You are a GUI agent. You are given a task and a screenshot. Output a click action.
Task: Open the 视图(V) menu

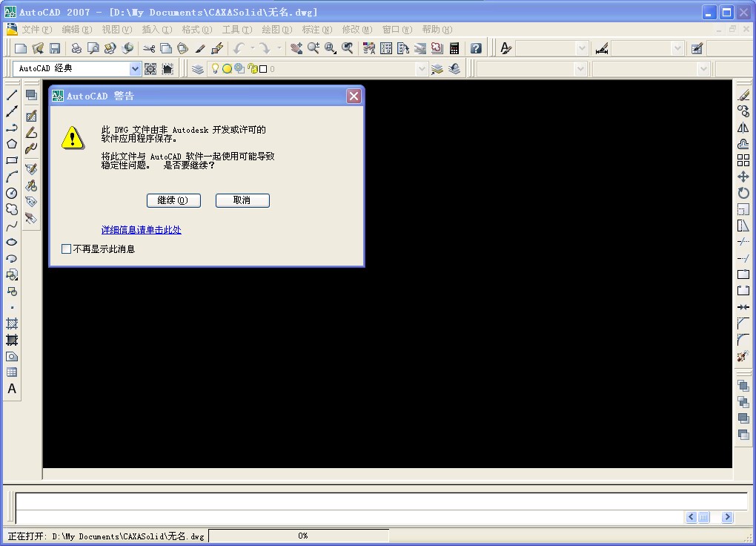[x=116, y=30]
